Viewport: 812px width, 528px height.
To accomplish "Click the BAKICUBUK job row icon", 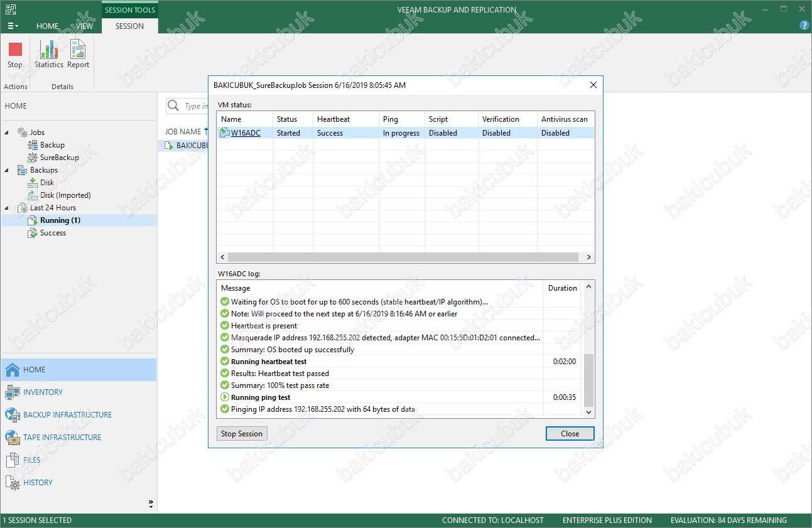I will point(169,145).
